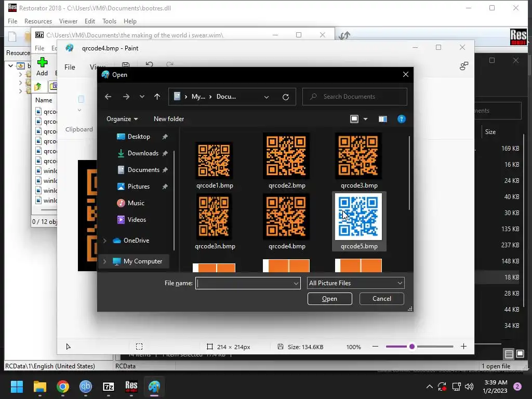Open Restorator Tools menu
The height and width of the screenshot is (399, 532).
tap(109, 21)
